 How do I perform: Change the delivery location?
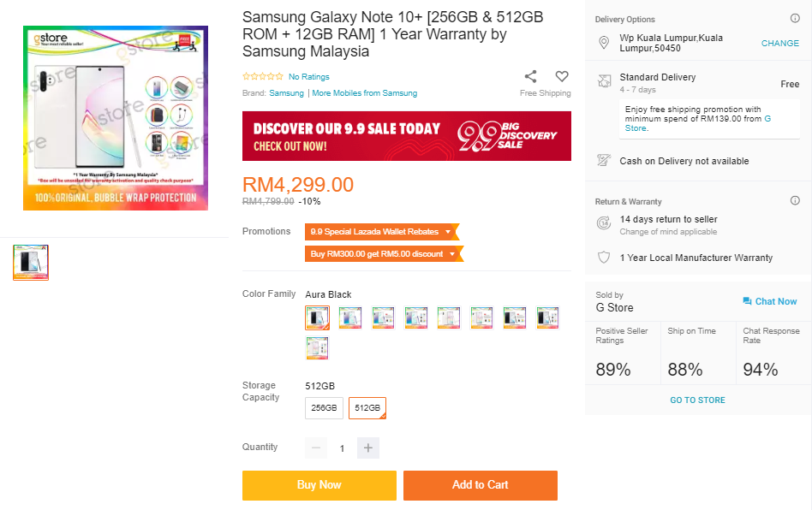tap(779, 44)
